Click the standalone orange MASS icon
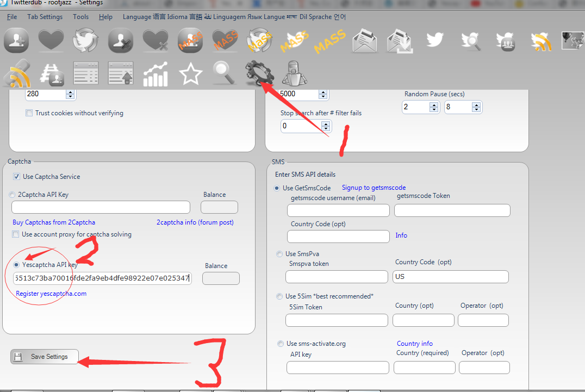This screenshot has height=392, width=585. tap(330, 41)
